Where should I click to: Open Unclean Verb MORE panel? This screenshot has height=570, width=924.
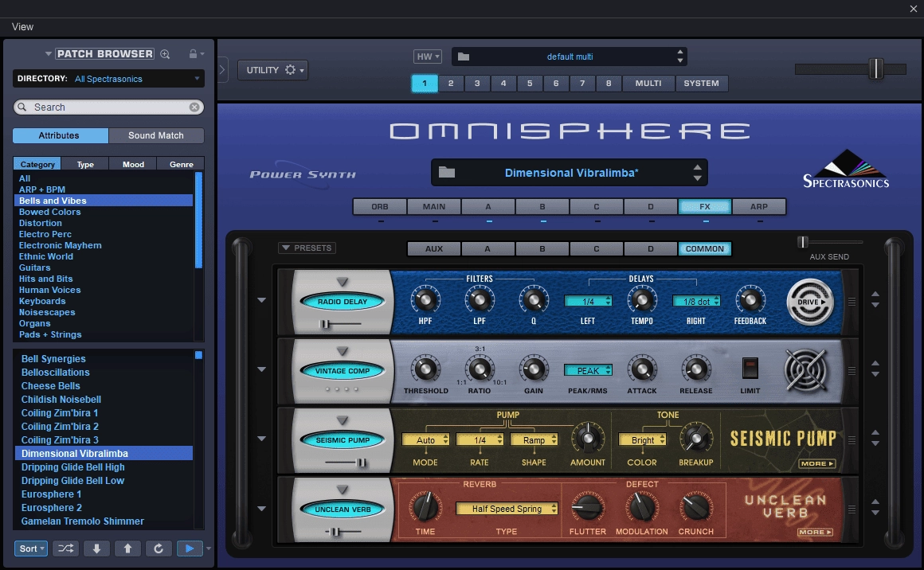[815, 532]
